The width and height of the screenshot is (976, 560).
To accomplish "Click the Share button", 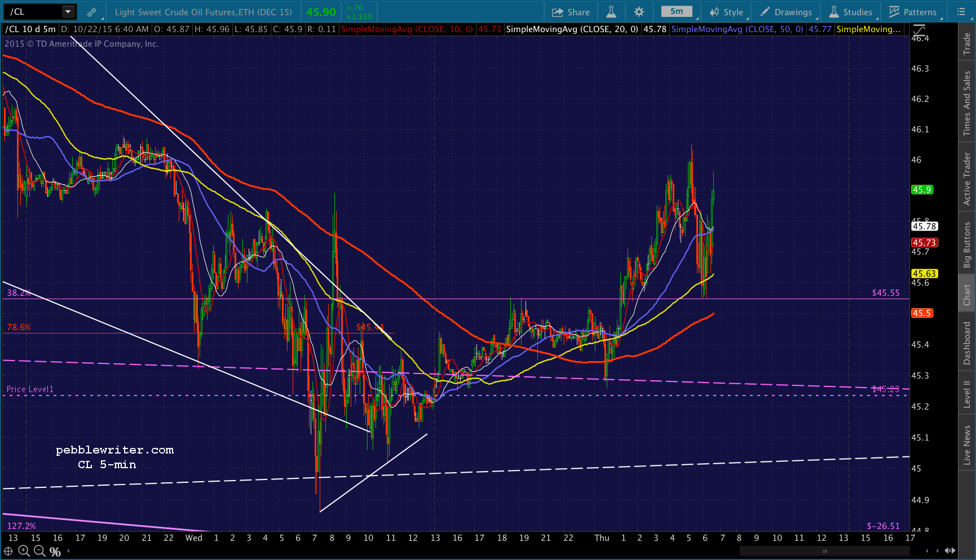I will [571, 12].
